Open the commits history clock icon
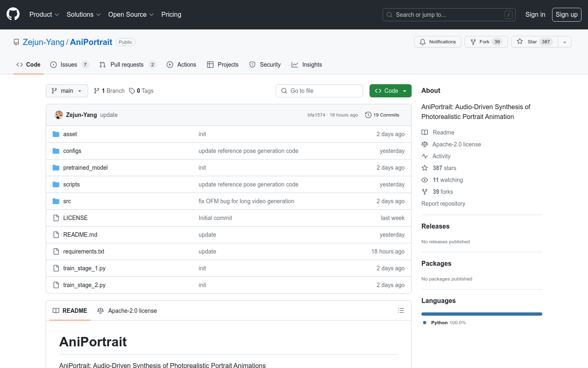The height and width of the screenshot is (368, 588). tap(368, 115)
